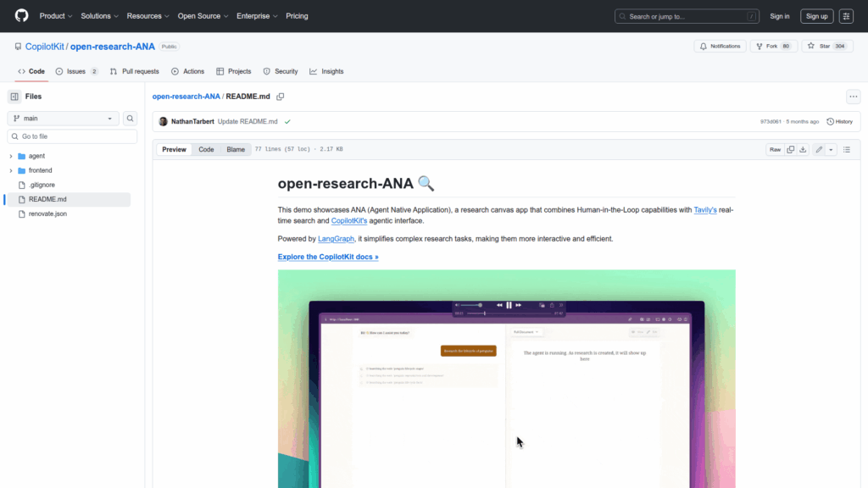Expand the Resources menu
Screen dimensions: 868x488
click(x=147, y=16)
